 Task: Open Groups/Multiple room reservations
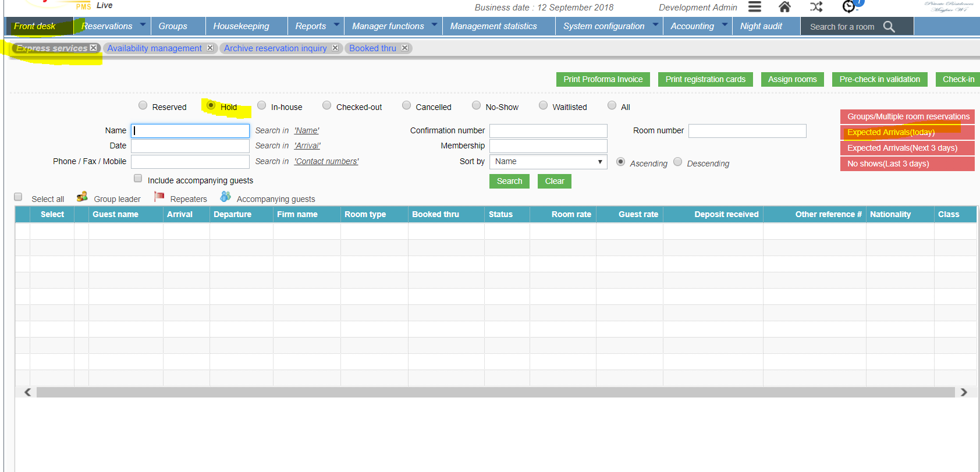coord(907,116)
